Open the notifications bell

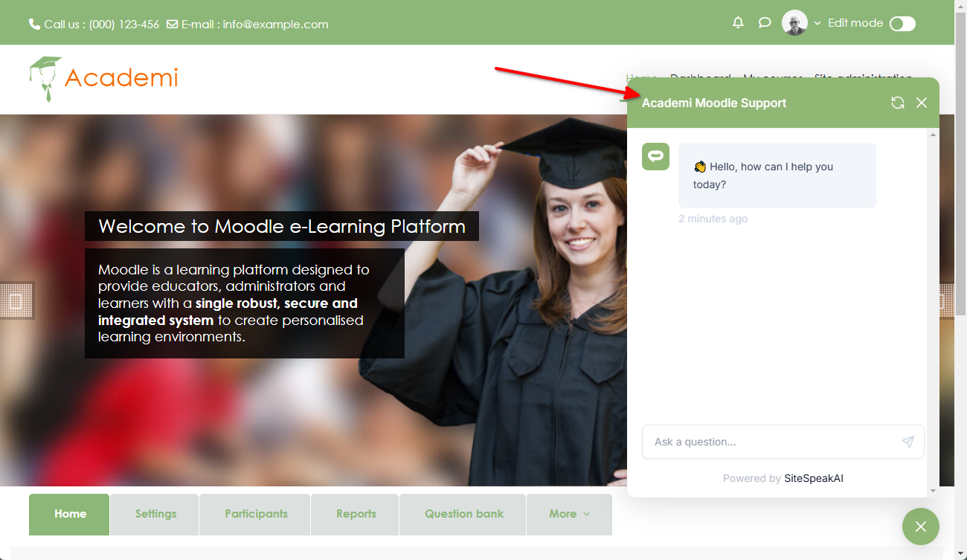pos(738,22)
